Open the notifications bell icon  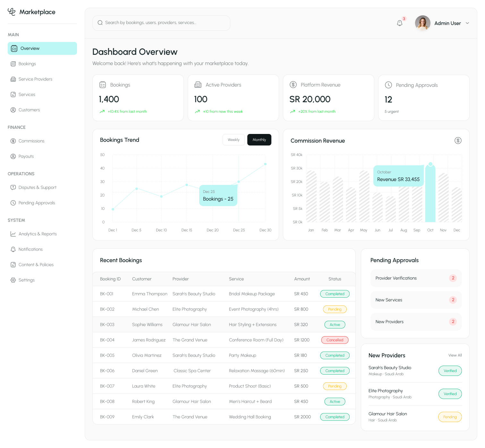coord(400,23)
